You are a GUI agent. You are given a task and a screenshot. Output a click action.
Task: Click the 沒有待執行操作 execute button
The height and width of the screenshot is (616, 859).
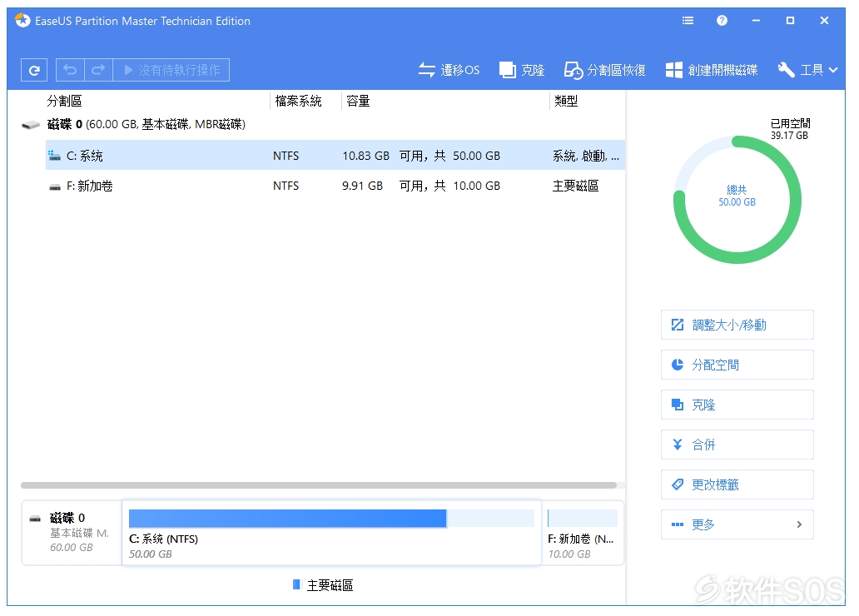[171, 70]
